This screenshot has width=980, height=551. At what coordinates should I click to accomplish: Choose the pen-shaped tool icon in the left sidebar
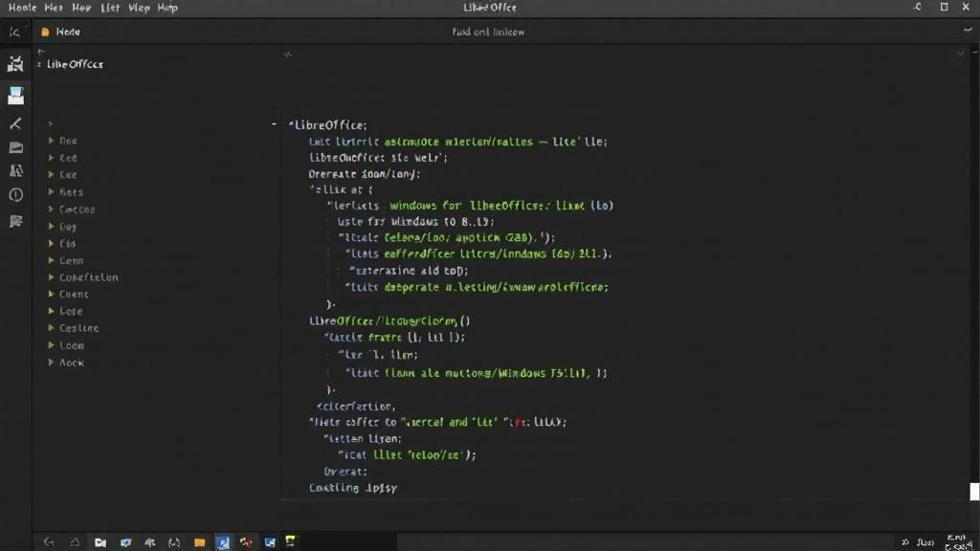pos(15,123)
